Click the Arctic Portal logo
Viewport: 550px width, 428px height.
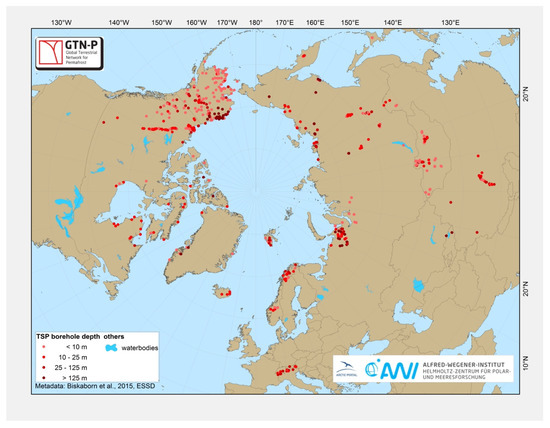(346, 369)
